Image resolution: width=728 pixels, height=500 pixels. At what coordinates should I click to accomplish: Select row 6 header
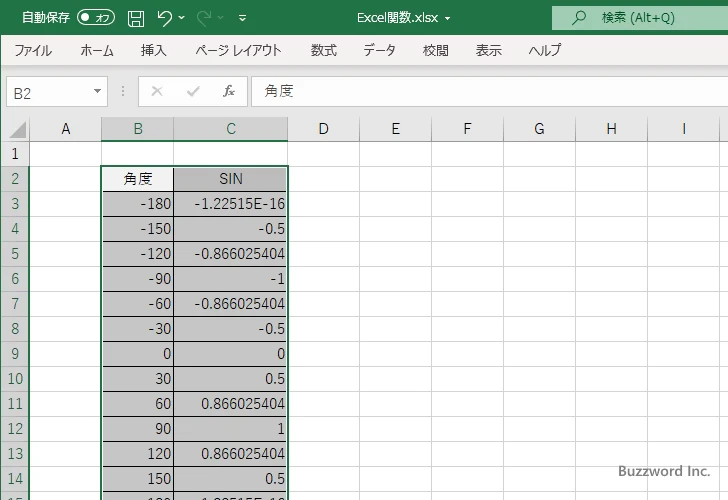15,279
